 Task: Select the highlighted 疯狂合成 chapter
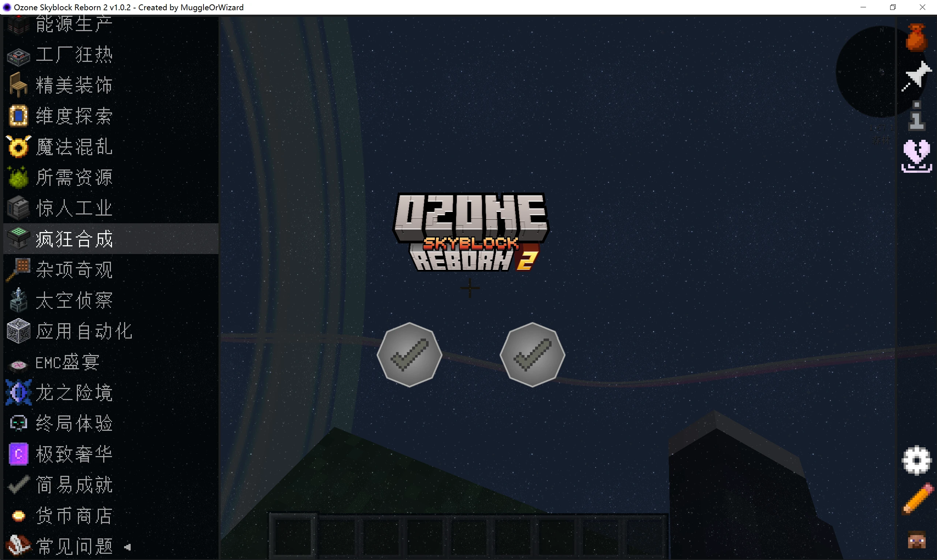coord(111,239)
